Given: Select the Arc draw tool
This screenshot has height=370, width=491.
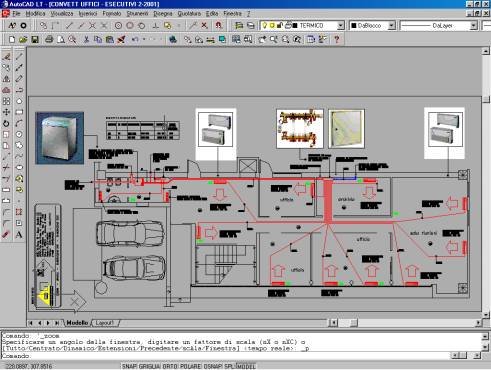Looking at the screenshot, I should pyautogui.click(x=19, y=123).
